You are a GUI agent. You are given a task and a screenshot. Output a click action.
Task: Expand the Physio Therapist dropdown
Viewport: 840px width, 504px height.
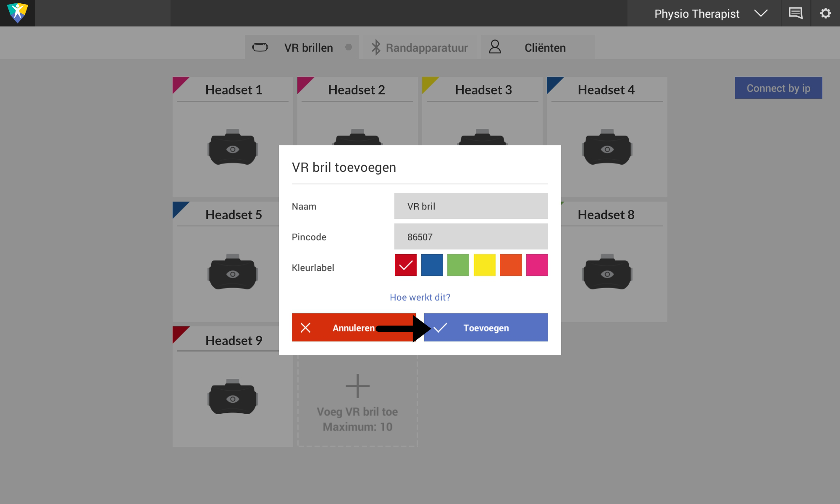click(x=761, y=13)
